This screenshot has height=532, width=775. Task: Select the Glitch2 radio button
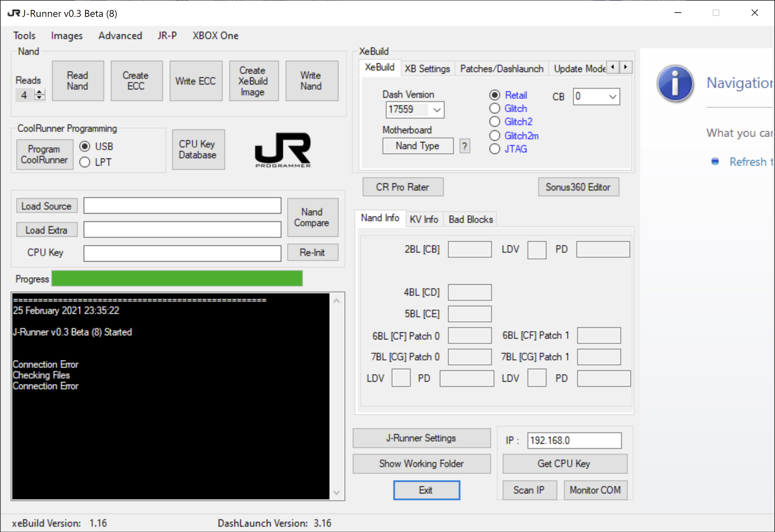pyautogui.click(x=494, y=122)
